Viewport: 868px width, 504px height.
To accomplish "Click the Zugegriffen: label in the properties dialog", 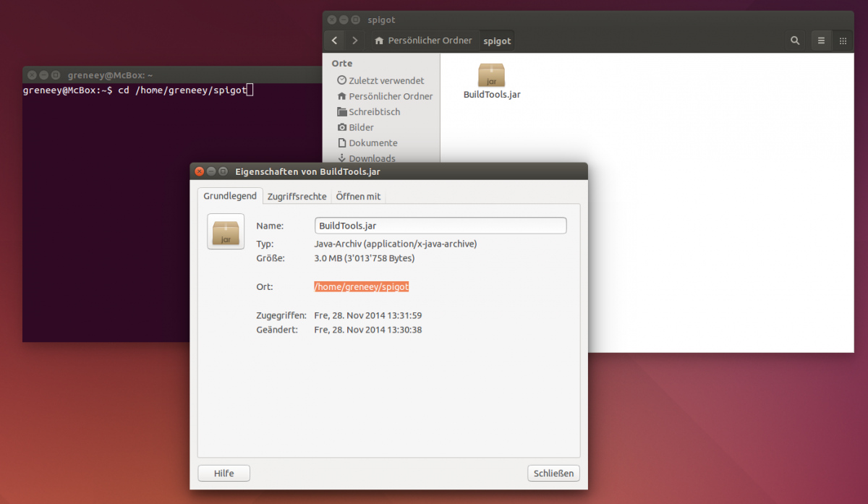I will click(282, 316).
